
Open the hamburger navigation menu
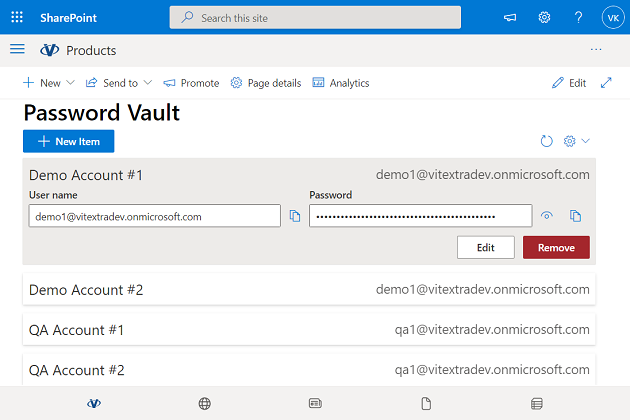[x=17, y=49]
